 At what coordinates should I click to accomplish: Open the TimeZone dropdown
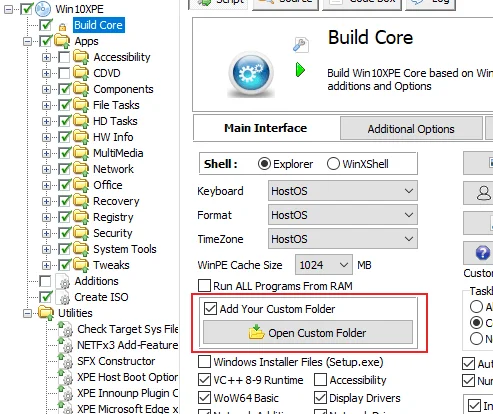[x=343, y=239]
